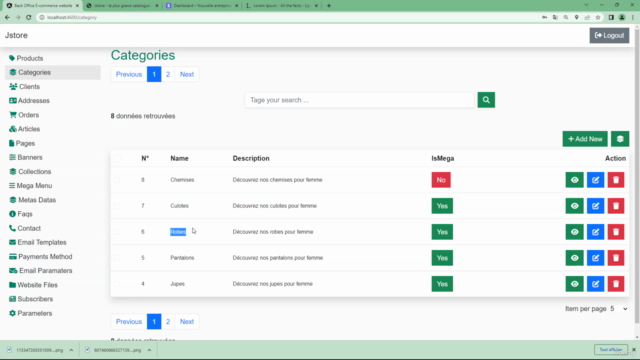Go to page 2 in top pagination
The image size is (640, 360).
point(168,74)
